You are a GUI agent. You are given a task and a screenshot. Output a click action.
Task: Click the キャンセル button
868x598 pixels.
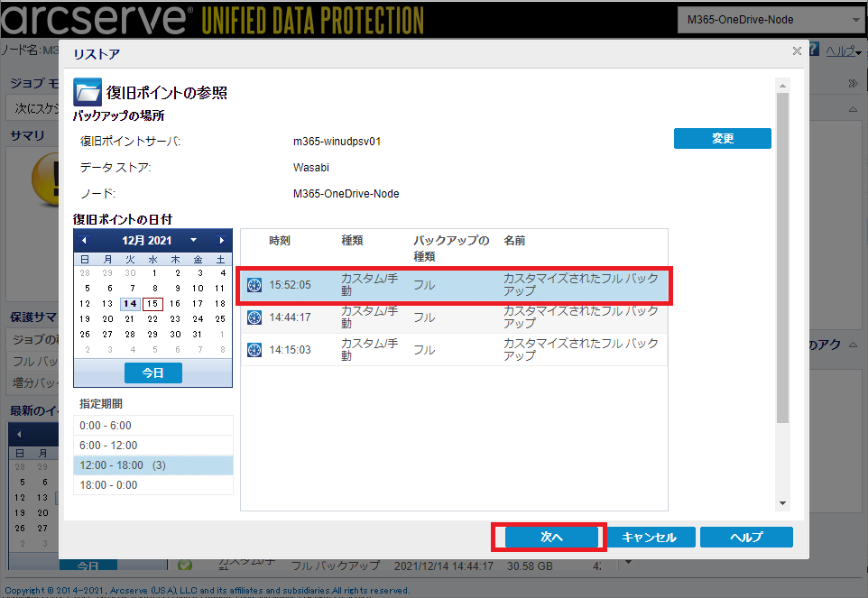click(649, 537)
